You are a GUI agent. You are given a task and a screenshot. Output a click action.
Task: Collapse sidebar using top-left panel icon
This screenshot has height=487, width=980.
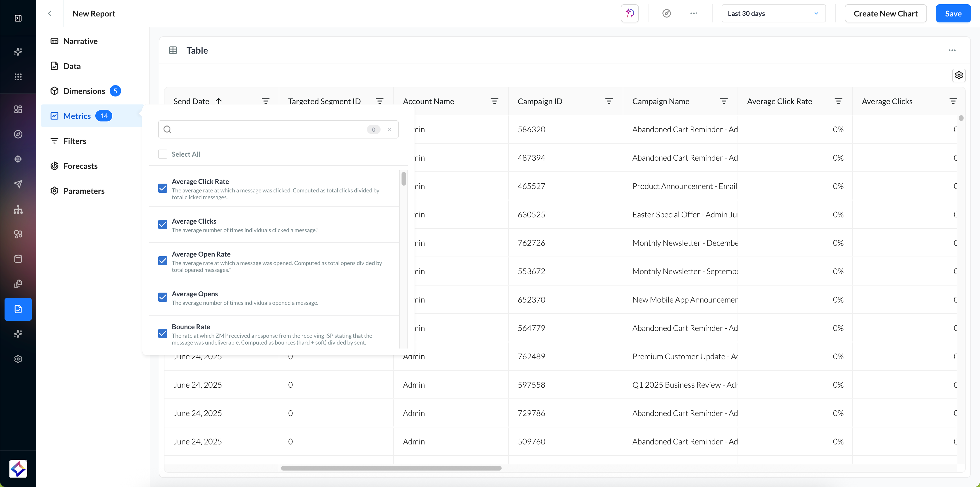click(x=18, y=18)
